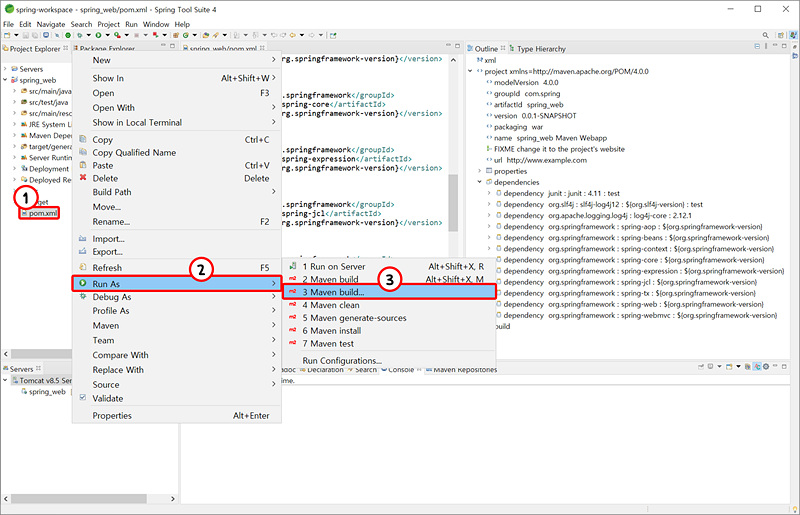
Task: Click the Open Console icon in the Console toolbar
Action: (x=729, y=366)
